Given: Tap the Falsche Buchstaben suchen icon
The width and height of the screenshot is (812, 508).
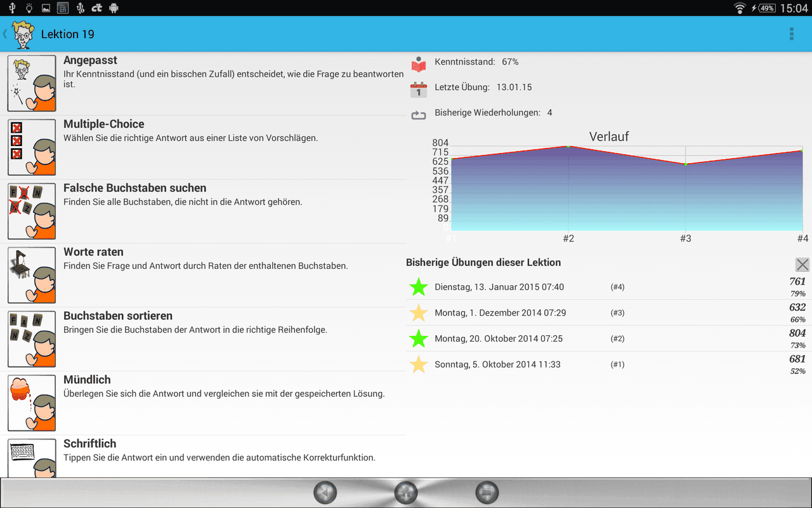Looking at the screenshot, I should pyautogui.click(x=32, y=211).
